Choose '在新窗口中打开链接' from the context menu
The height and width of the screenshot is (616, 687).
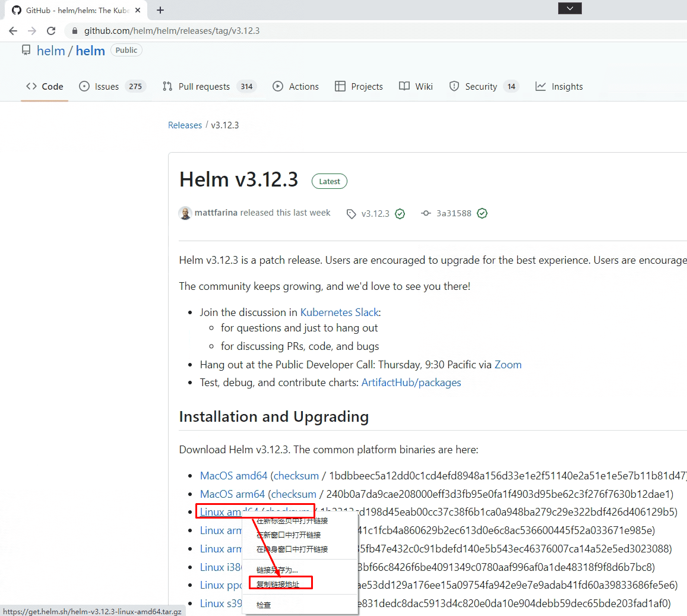[x=289, y=535]
